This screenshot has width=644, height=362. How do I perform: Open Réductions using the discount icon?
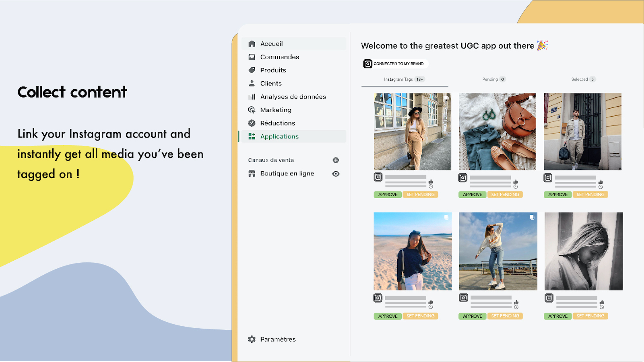(252, 123)
